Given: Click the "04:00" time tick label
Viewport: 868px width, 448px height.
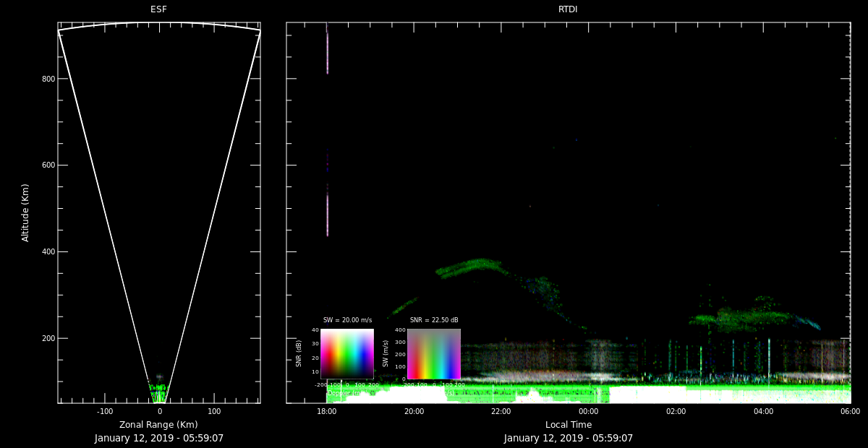Looking at the screenshot, I should 763,412.
